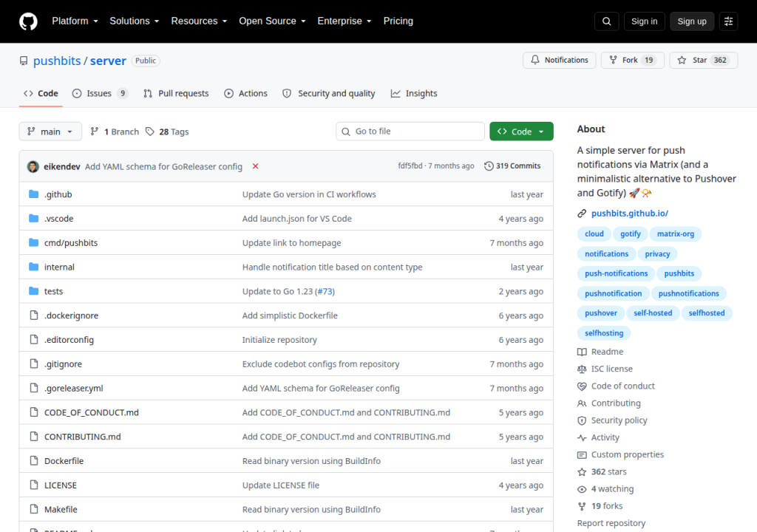The height and width of the screenshot is (532, 757).
Task: Open the .goreleaser.yml file
Action: 74,388
